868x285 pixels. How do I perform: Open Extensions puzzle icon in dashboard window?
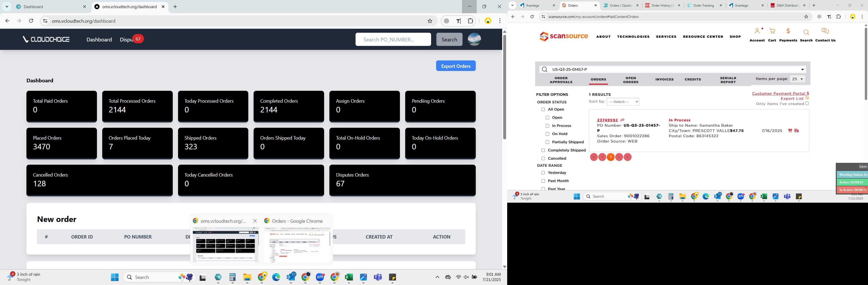(471, 21)
